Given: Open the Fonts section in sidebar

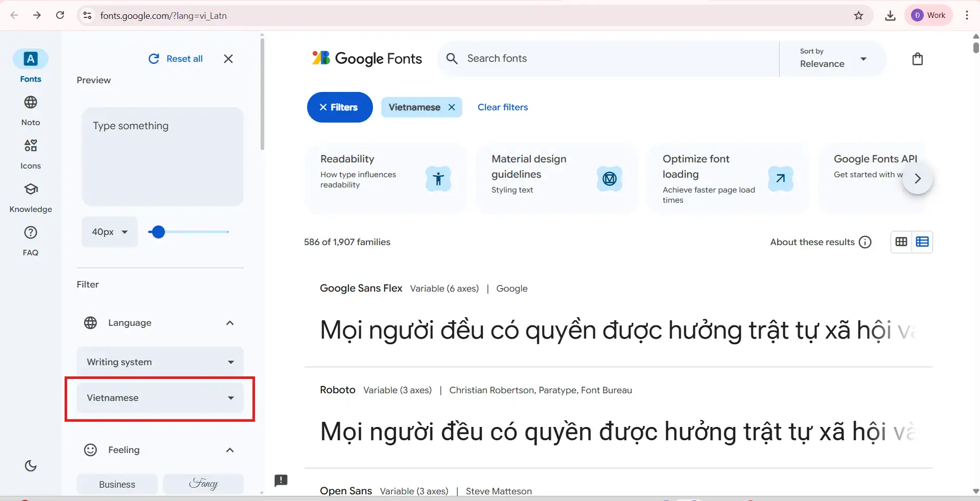Looking at the screenshot, I should point(31,66).
